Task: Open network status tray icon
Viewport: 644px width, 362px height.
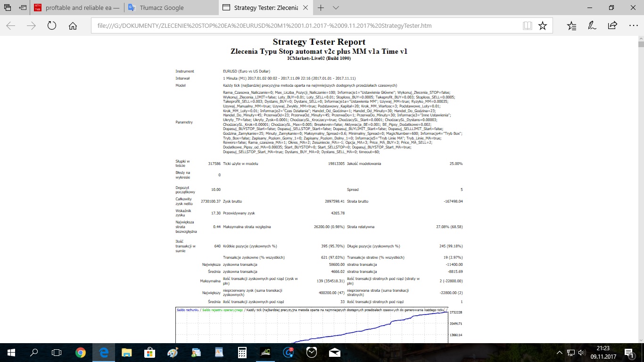Action: click(570, 352)
